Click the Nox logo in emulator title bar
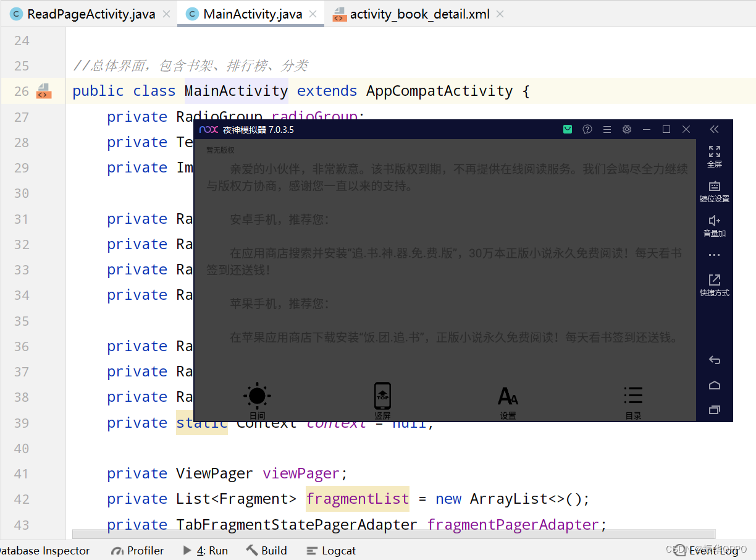This screenshot has height=560, width=756. click(x=208, y=129)
